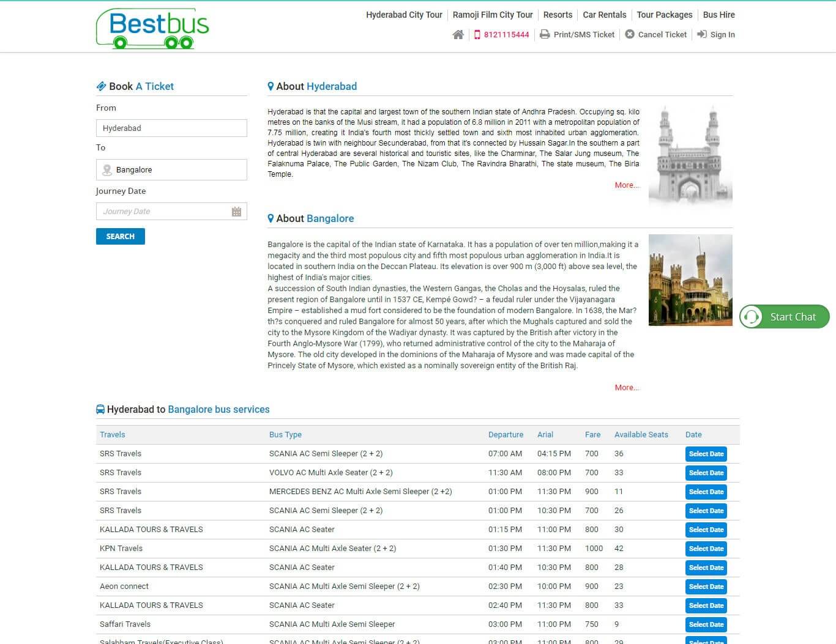Screen dimensions: 836x644
Task: Select Date for Aeon connect bus
Action: [x=706, y=587]
